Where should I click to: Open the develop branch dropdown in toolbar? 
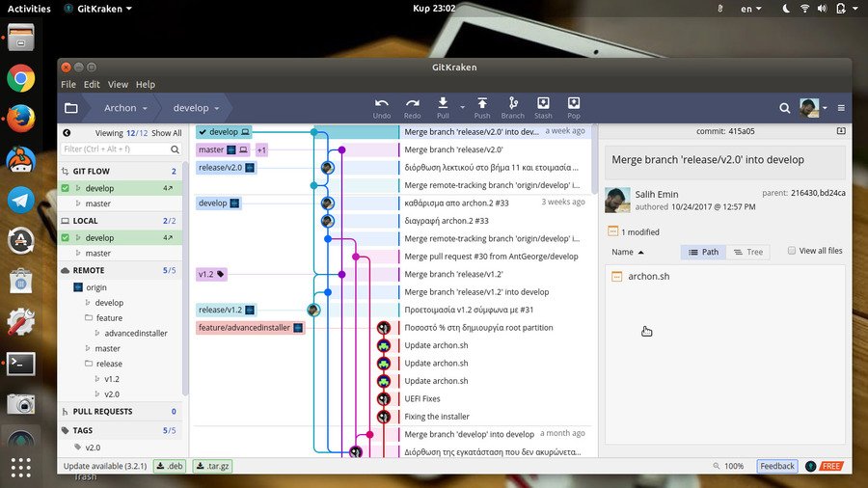pos(196,108)
